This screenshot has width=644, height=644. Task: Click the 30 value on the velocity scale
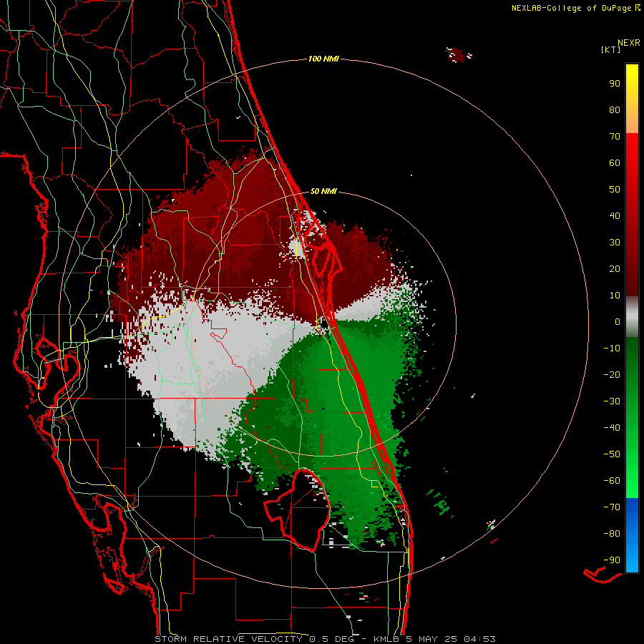615,243
